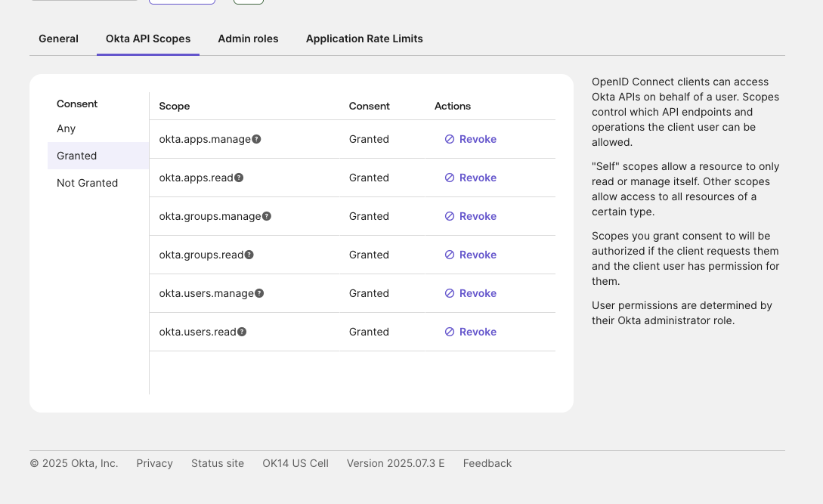Switch to the General tab
Screen dimensions: 823x504
(58, 39)
